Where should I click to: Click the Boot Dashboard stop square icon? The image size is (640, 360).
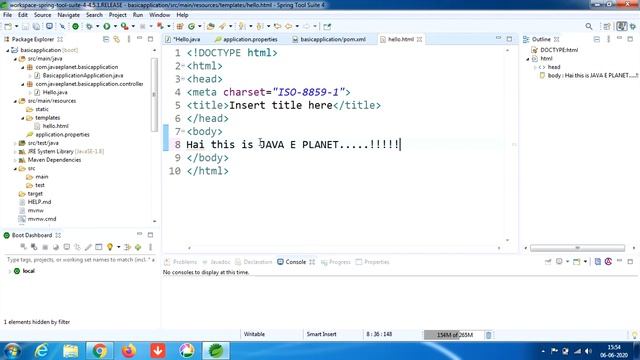45,247
